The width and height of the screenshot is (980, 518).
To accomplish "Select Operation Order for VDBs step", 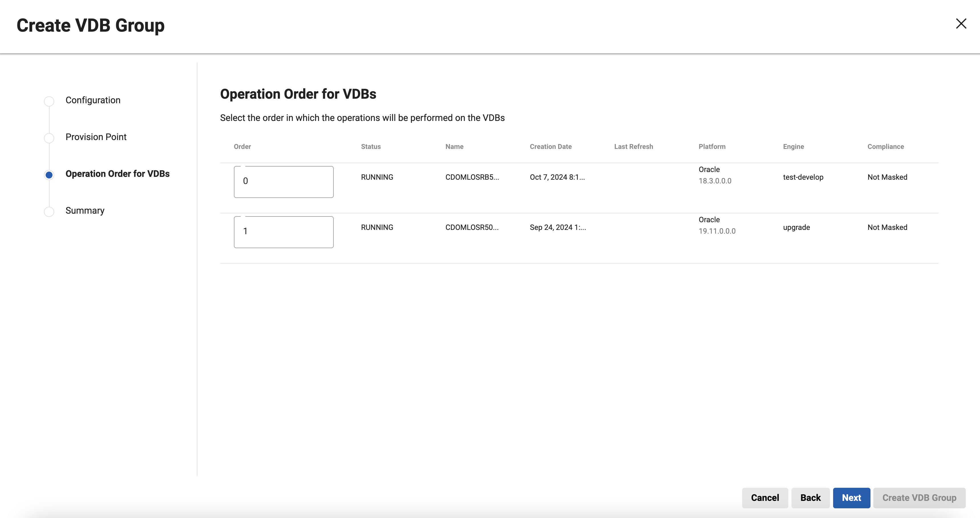I will click(x=118, y=174).
